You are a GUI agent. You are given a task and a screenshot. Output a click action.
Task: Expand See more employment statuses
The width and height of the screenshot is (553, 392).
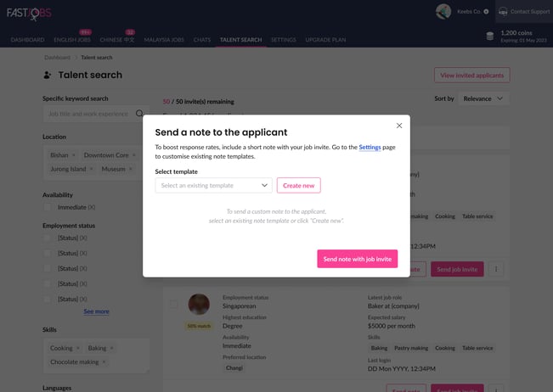(x=96, y=311)
